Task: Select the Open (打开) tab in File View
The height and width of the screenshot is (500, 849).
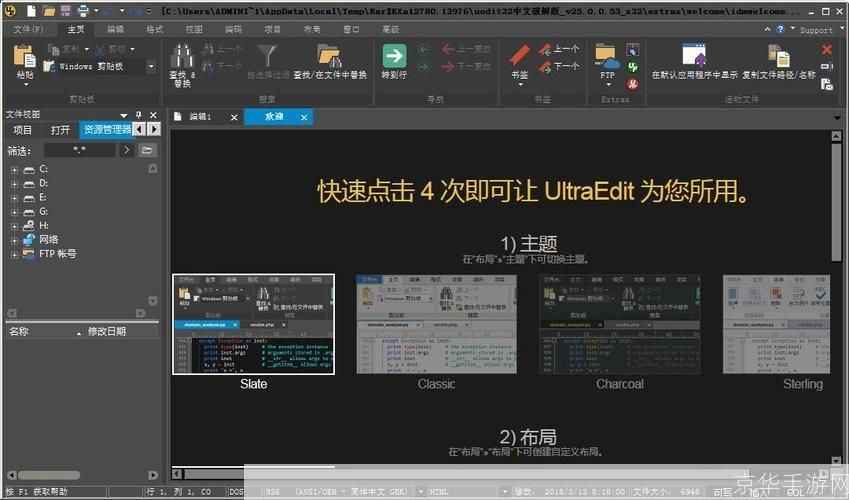Action: pyautogui.click(x=60, y=129)
